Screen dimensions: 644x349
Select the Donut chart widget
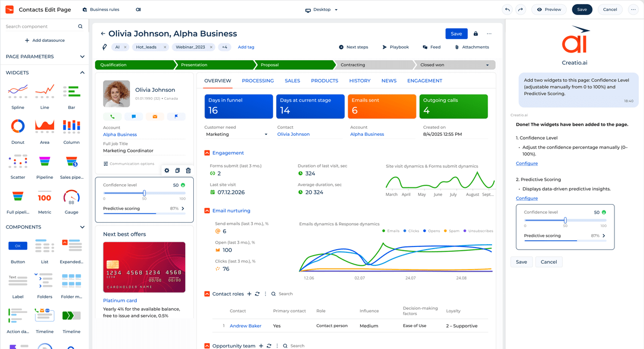[x=18, y=127]
